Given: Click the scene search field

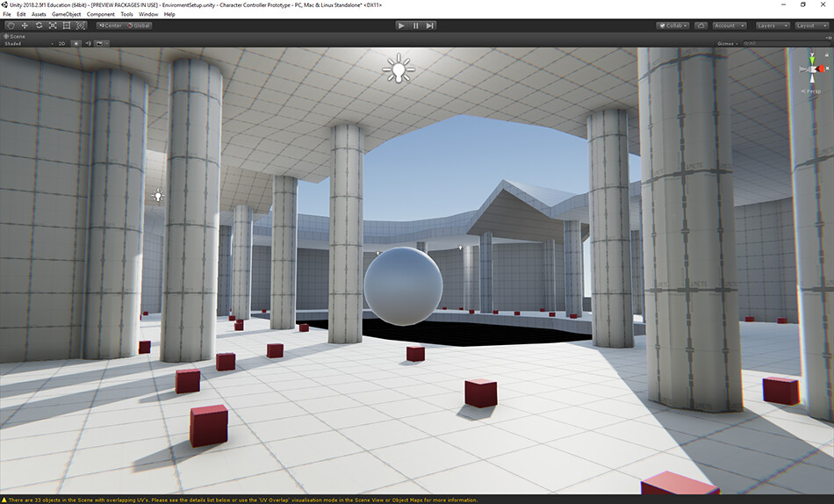Looking at the screenshot, I should pos(785,44).
